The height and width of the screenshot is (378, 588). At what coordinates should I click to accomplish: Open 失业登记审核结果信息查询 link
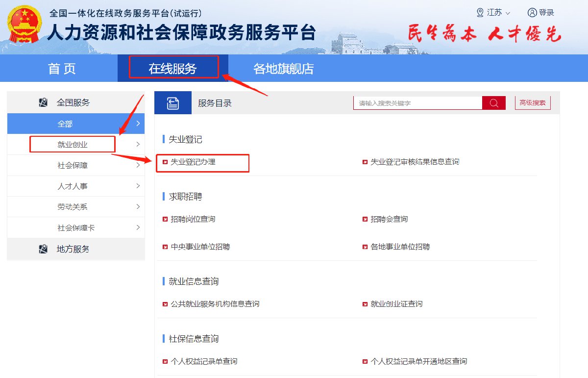tap(415, 162)
